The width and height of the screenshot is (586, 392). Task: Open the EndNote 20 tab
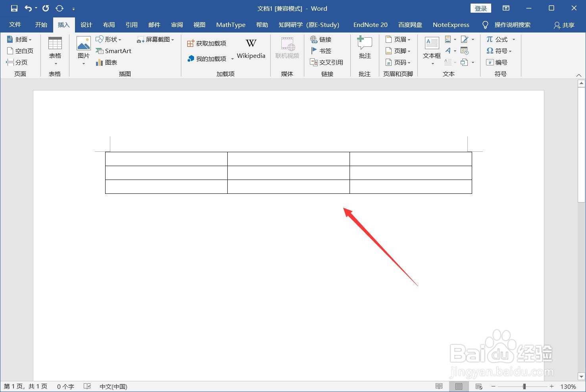tap(370, 25)
